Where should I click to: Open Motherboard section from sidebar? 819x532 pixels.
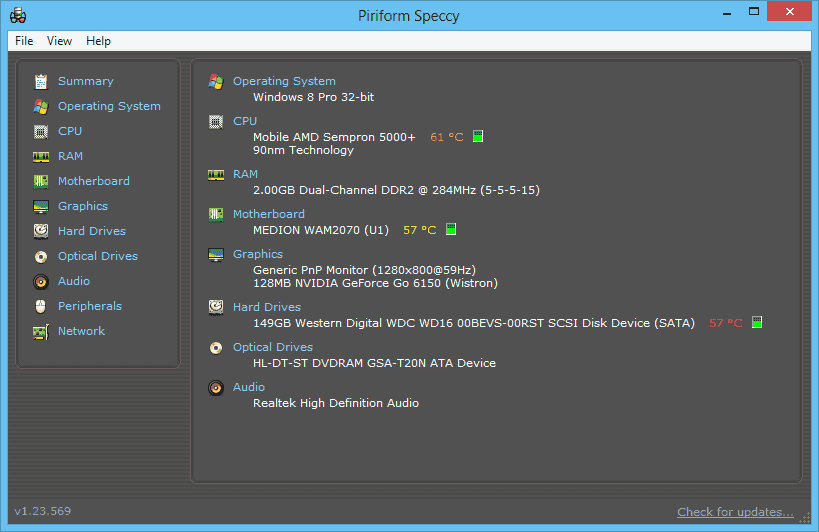tap(94, 181)
